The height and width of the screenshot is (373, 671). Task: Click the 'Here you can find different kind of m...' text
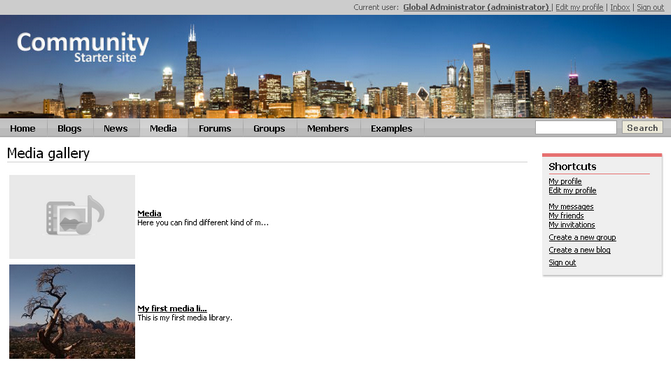(x=203, y=222)
